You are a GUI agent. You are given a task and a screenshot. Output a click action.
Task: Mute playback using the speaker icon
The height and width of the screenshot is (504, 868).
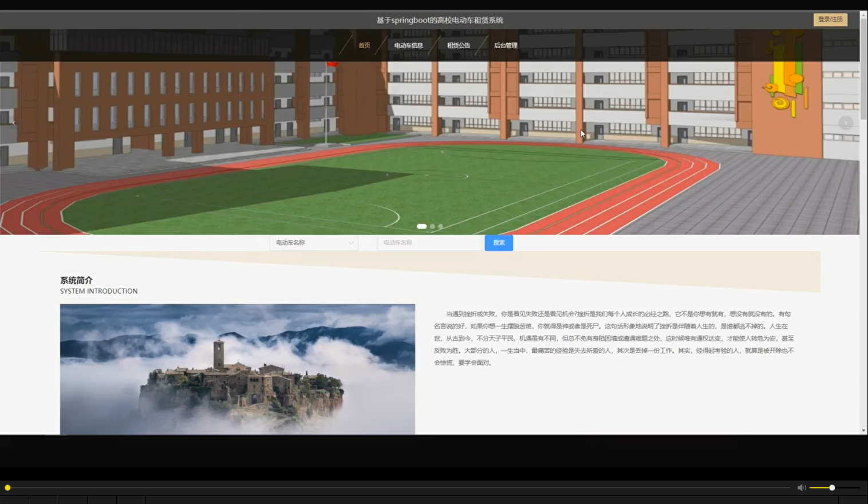801,487
